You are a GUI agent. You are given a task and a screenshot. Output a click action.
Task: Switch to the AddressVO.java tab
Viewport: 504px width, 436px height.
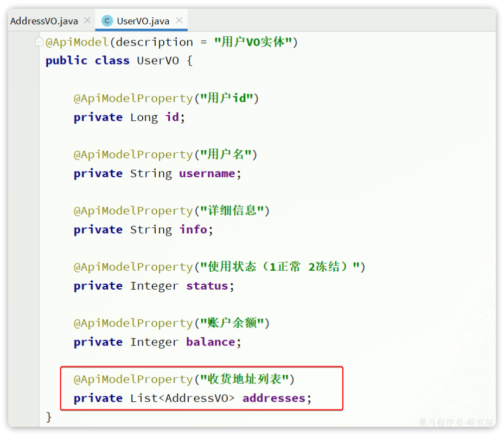(44, 21)
